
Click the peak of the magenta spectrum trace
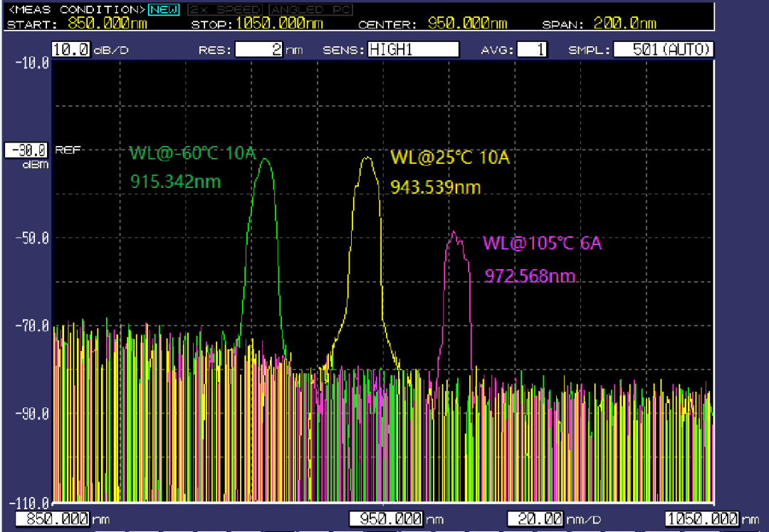point(454,232)
